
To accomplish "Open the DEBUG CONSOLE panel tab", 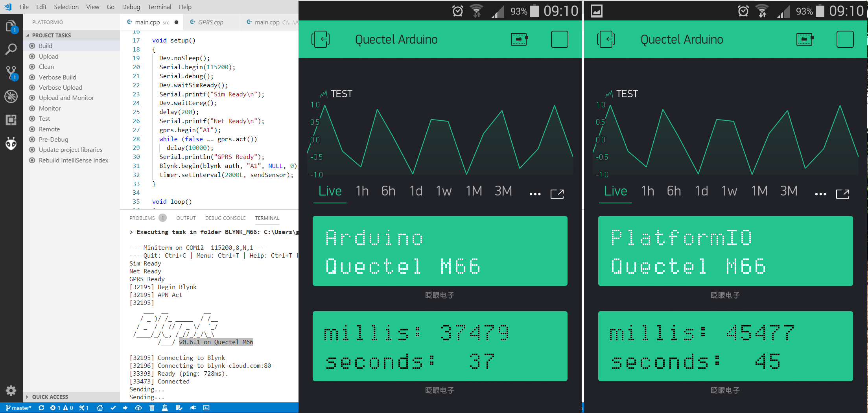I will click(x=225, y=218).
